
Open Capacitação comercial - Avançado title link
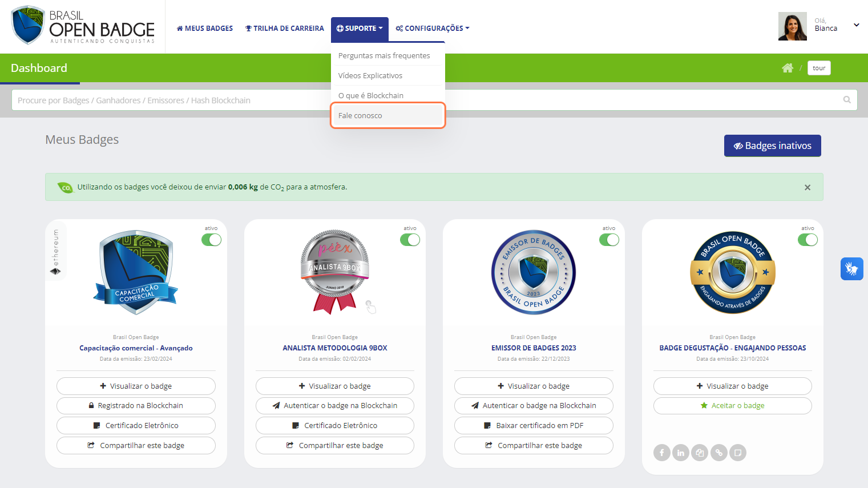pos(136,348)
